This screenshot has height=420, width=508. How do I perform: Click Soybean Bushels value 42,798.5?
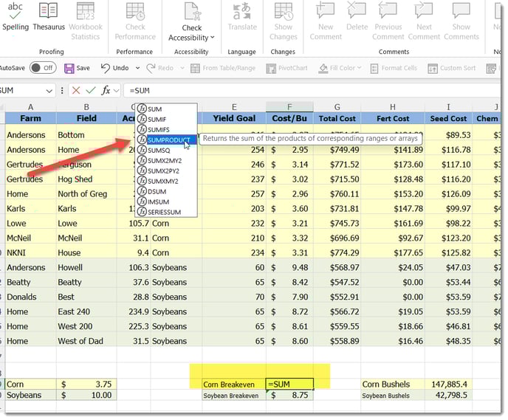click(x=448, y=395)
